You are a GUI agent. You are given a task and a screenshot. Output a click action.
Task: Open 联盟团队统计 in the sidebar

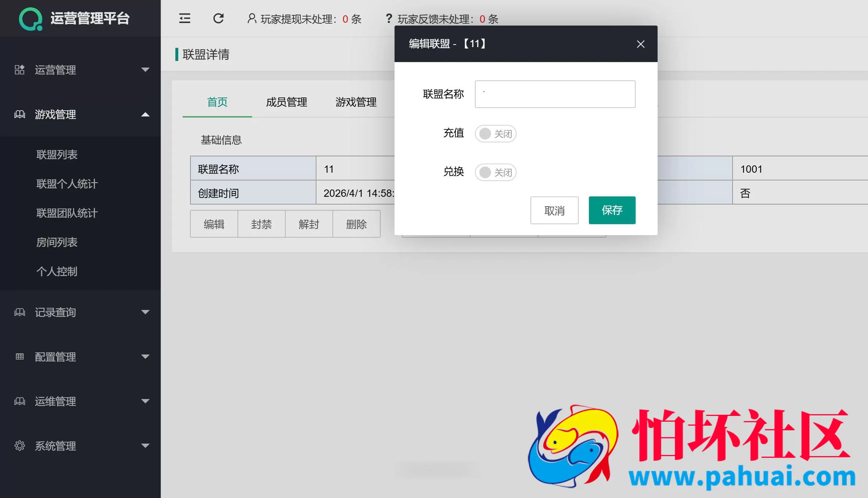[x=67, y=213]
